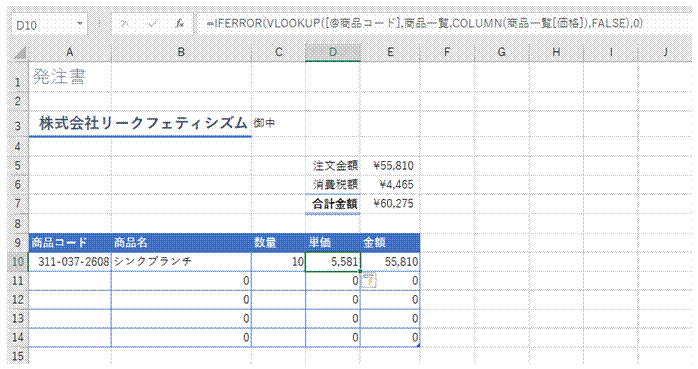Click amount cell showing 55,810 in row 10

pyautogui.click(x=390, y=261)
